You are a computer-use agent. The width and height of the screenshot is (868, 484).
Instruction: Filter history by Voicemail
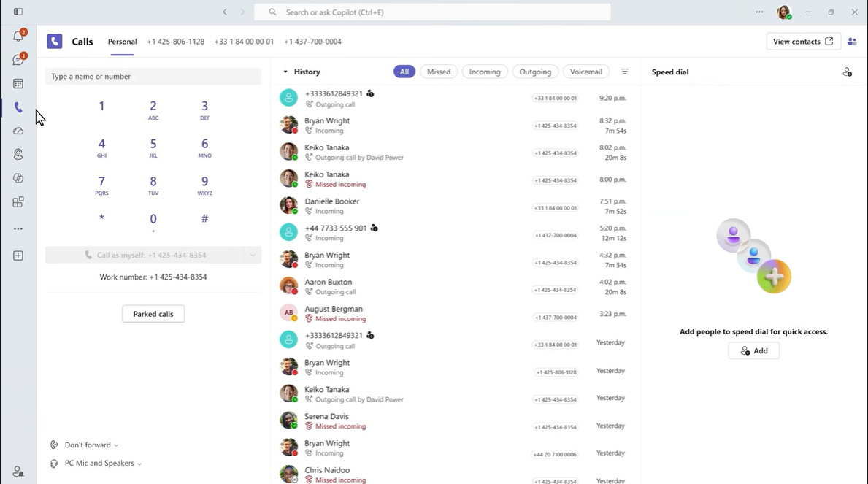tap(585, 72)
